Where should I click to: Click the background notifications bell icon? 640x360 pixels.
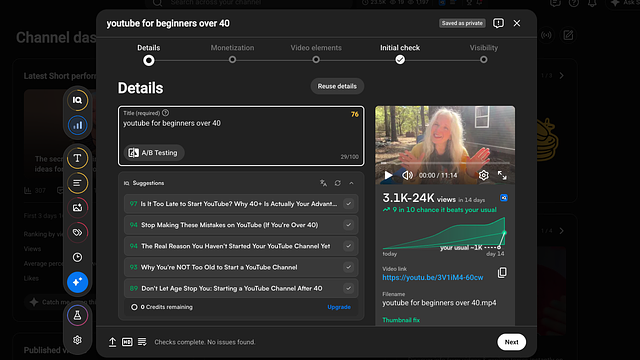click(592, 3)
